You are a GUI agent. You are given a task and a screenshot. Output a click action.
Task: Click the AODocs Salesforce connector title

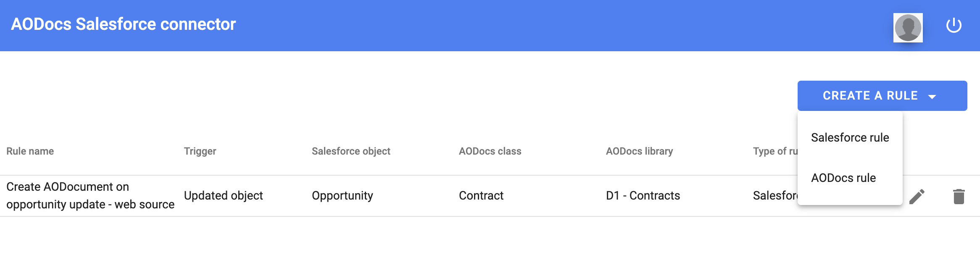point(123,24)
